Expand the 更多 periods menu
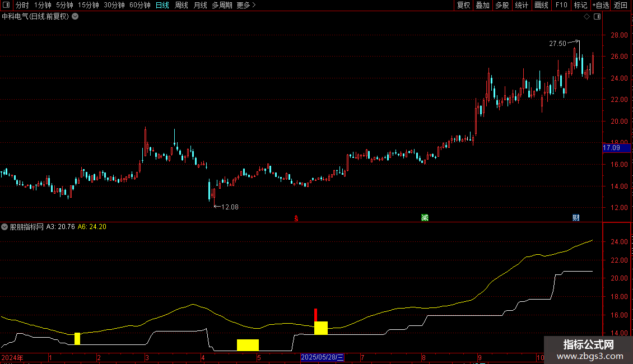This screenshot has height=364, width=633. (246, 5)
